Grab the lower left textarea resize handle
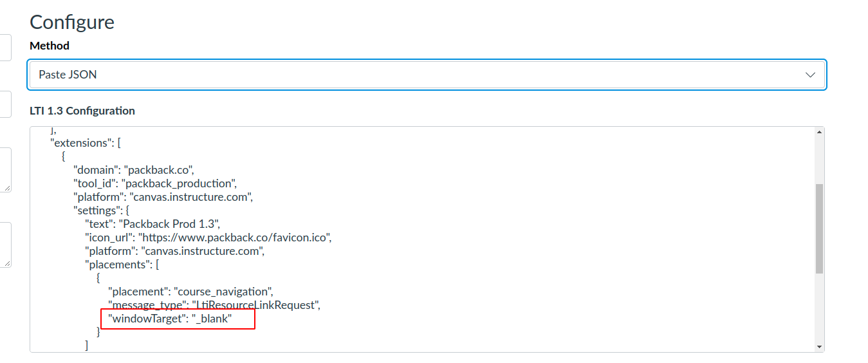 [x=7, y=263]
